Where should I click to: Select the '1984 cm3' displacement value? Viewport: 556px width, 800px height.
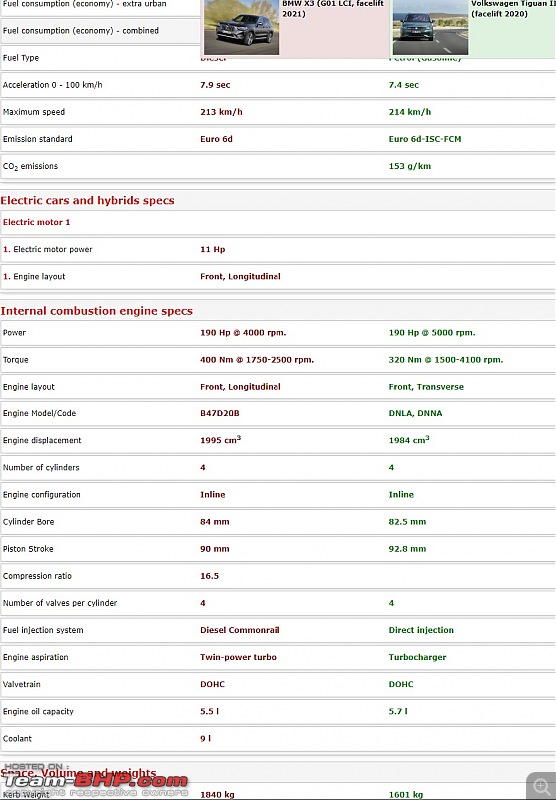(x=409, y=440)
